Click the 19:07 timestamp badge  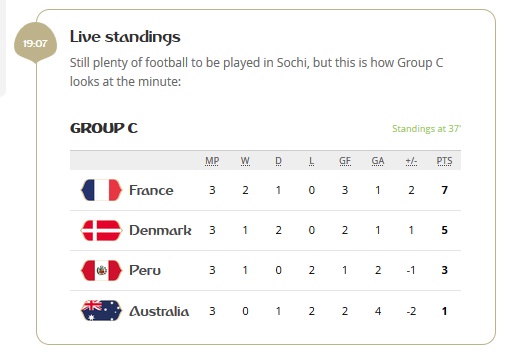coord(35,43)
